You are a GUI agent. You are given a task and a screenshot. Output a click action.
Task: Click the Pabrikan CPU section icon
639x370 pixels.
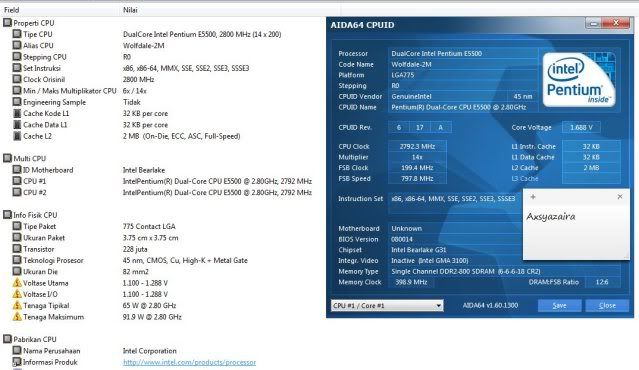point(7,339)
